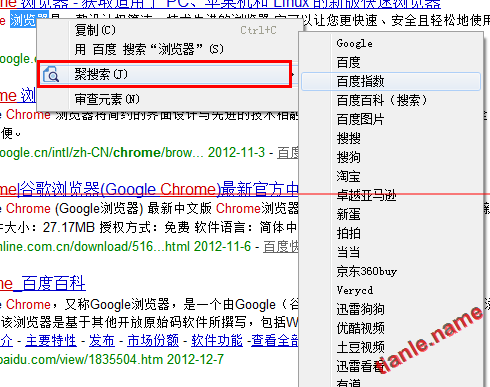Pick 百度 in the search submenu
The image size is (490, 387).
click(391, 62)
